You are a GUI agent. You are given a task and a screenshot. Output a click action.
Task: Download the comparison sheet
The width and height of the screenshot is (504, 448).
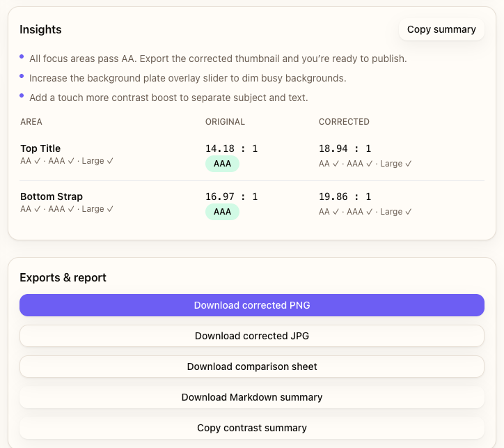point(252,366)
